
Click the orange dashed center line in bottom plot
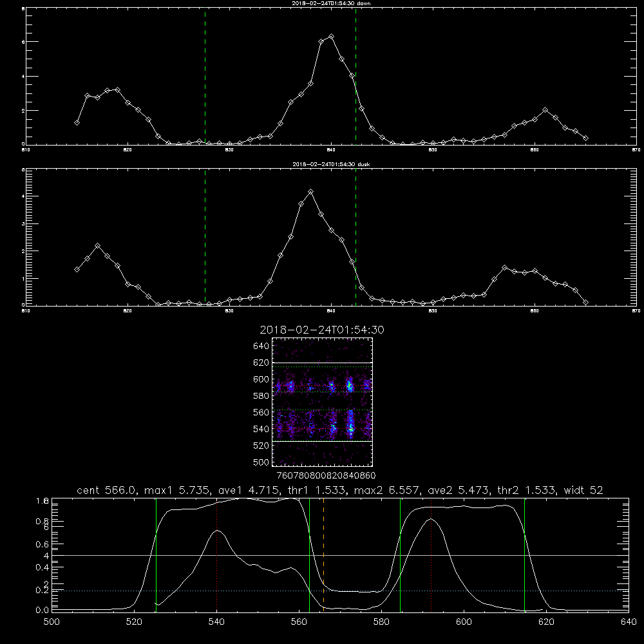[x=324, y=554]
